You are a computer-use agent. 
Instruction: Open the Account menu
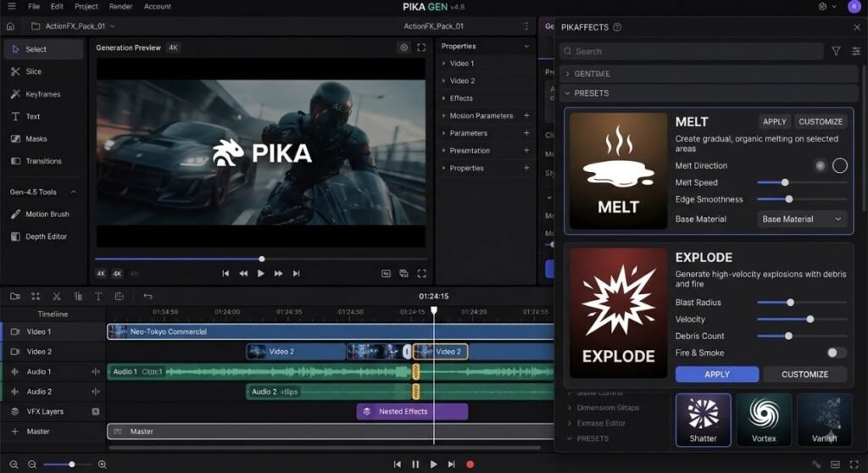157,7
